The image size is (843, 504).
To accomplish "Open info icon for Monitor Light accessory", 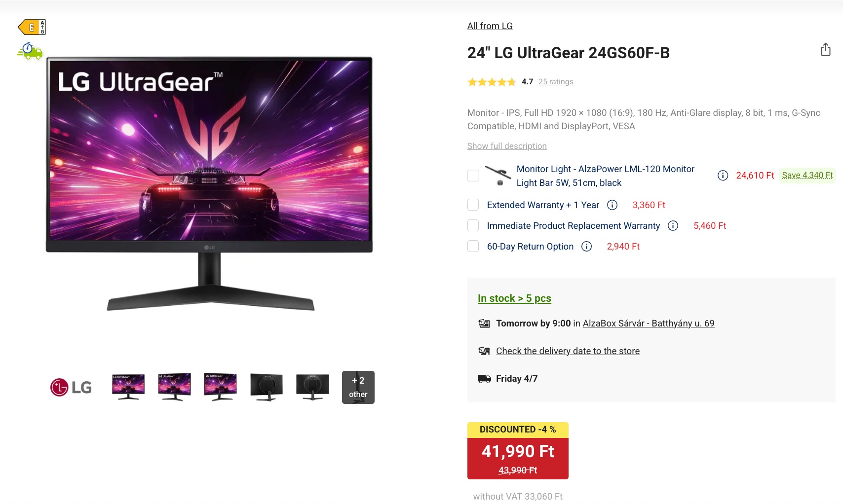I will 723,176.
